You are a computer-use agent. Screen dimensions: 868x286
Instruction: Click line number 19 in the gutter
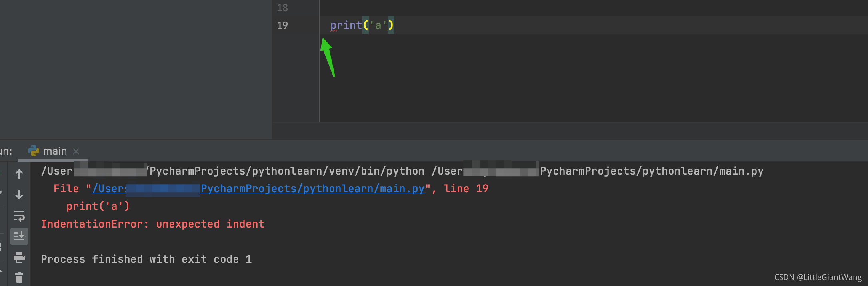coord(282,25)
